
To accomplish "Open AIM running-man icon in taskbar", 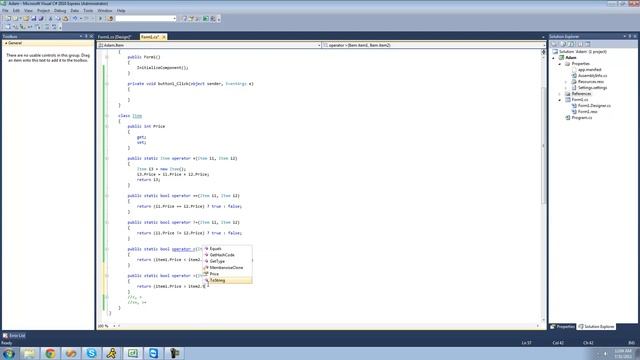I will click(111, 353).
